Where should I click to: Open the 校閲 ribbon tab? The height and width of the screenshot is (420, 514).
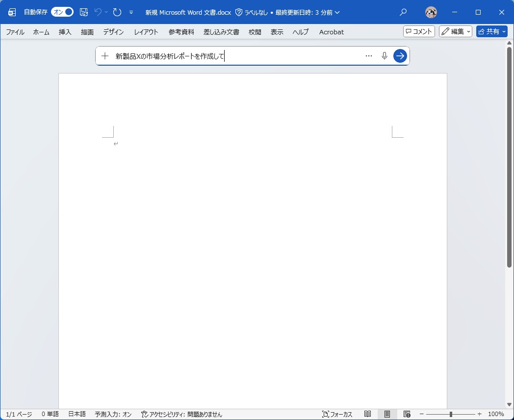click(x=255, y=32)
